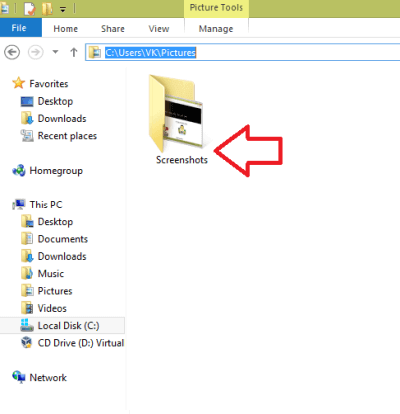Expand Customize Quick Access Toolbar arrow
Viewport: 400px width, 414px height.
63,9
